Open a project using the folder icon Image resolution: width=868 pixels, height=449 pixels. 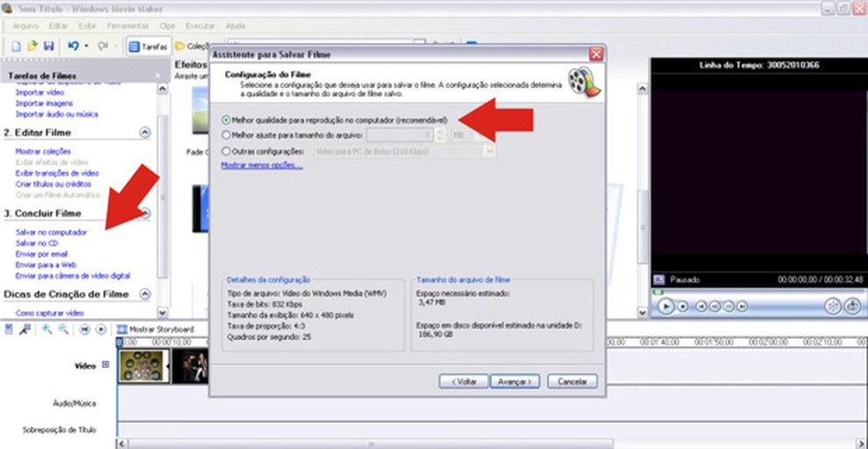point(33,47)
